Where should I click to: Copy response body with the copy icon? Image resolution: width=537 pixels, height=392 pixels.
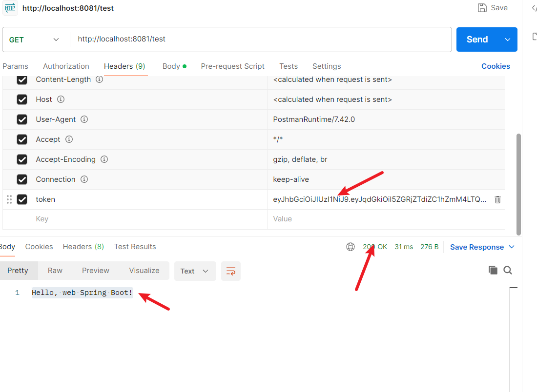point(493,270)
